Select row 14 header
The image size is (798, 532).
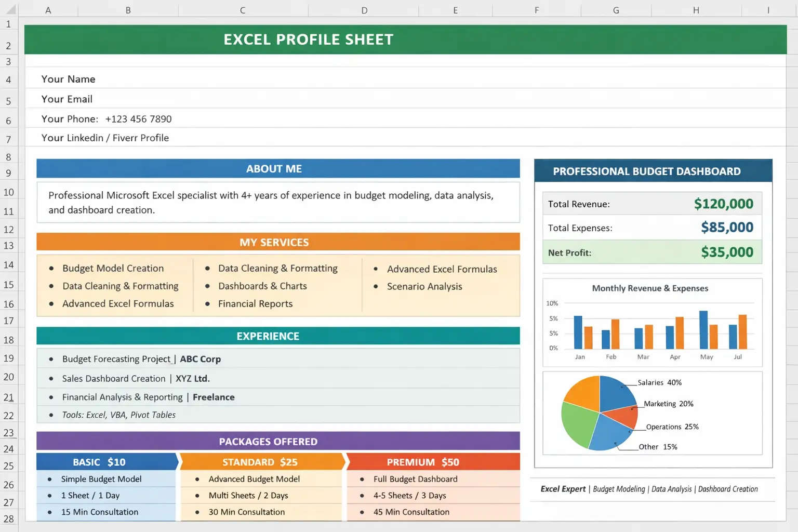[x=9, y=265]
